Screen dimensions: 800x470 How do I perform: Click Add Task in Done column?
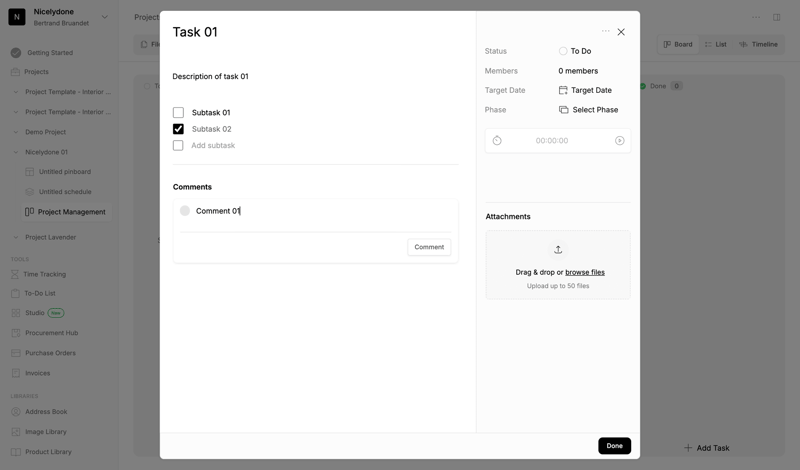[707, 448]
